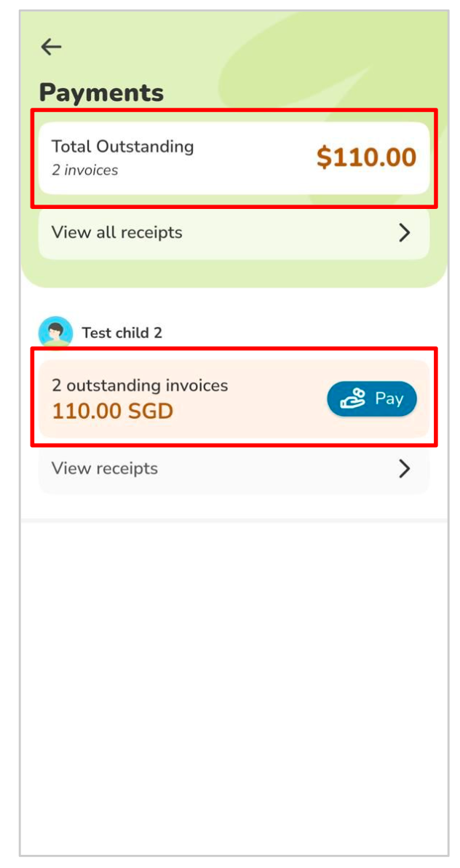Click the hand-coin icon on Pay button
This screenshot has height=868, width=460.
pos(353,399)
